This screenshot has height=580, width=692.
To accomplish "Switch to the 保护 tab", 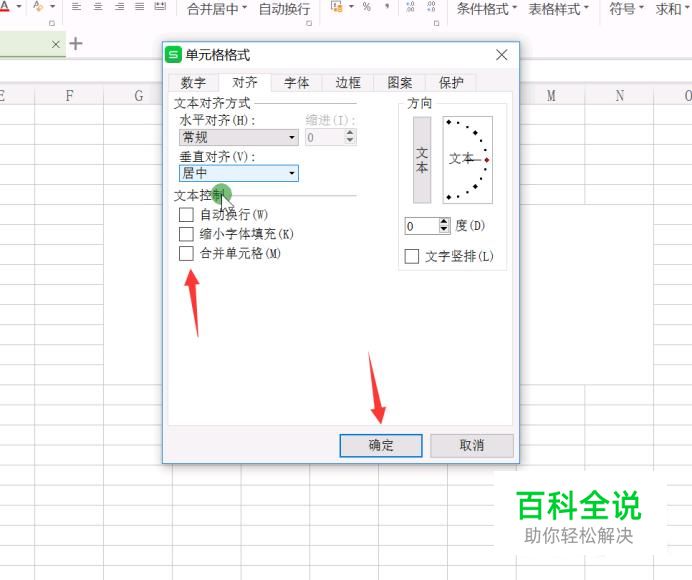I will (451, 83).
